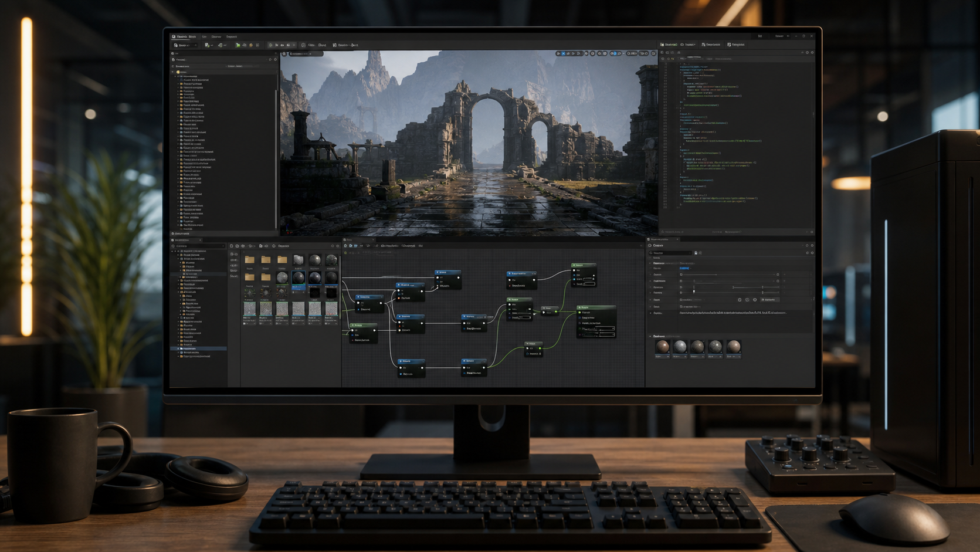Screen dimensions: 980x552
Task: Open the top-left folder thumbnail in the asset browser
Action: coord(250,260)
